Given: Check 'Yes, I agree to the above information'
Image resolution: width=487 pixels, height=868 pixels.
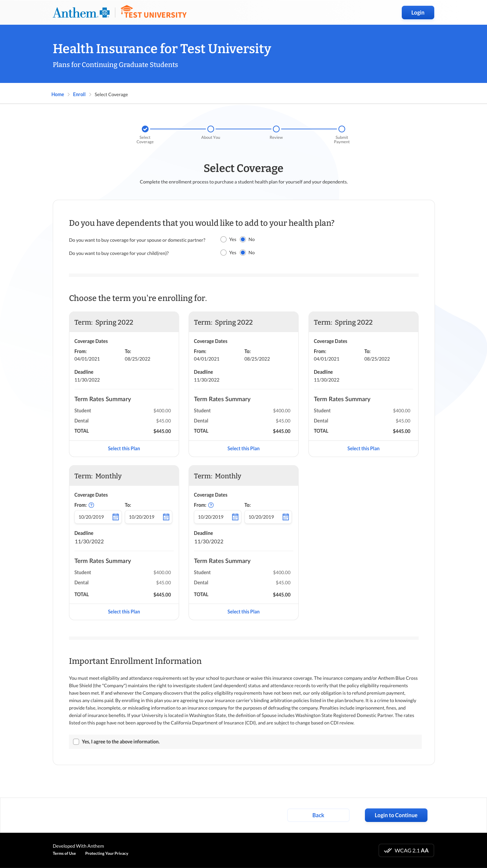Looking at the screenshot, I should point(76,742).
